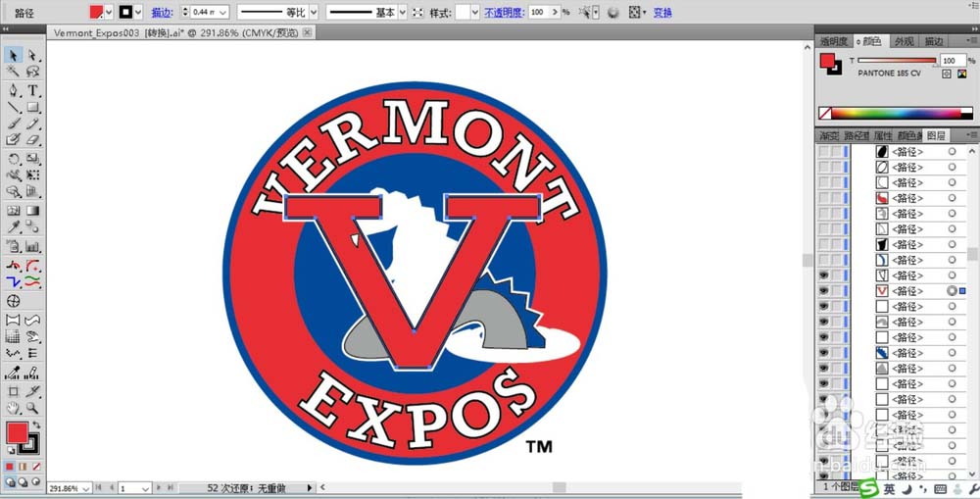Select the Column Graph tool
The height and width of the screenshot is (499, 980).
coord(32,246)
